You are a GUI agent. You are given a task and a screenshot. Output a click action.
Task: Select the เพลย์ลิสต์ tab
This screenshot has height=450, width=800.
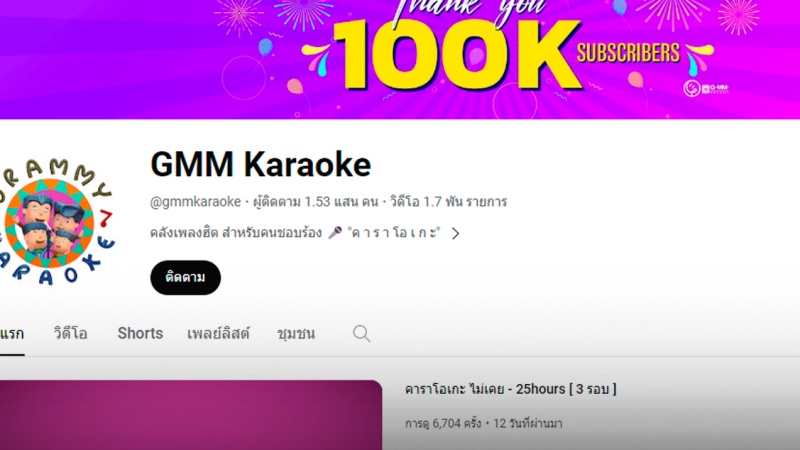(218, 334)
